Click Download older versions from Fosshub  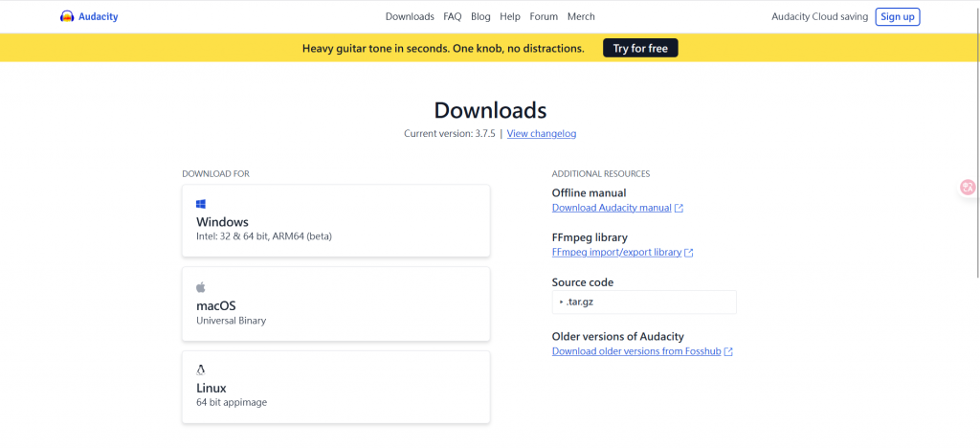coord(636,351)
